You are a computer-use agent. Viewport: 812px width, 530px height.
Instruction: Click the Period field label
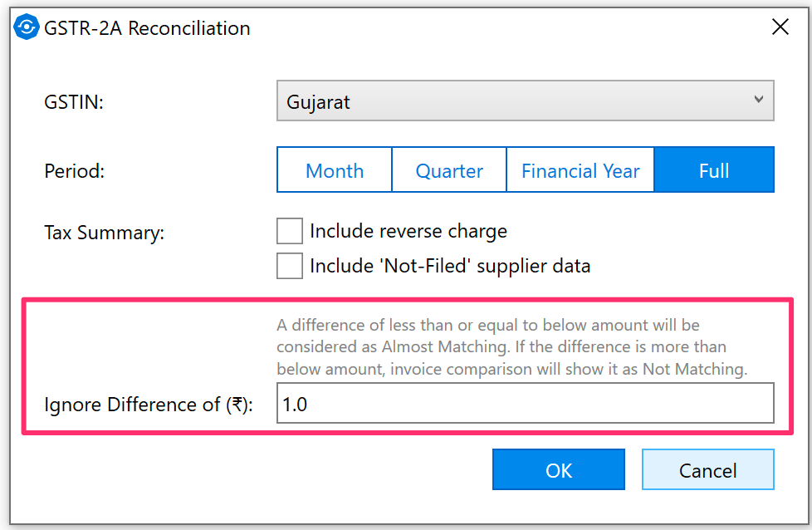pos(75,171)
